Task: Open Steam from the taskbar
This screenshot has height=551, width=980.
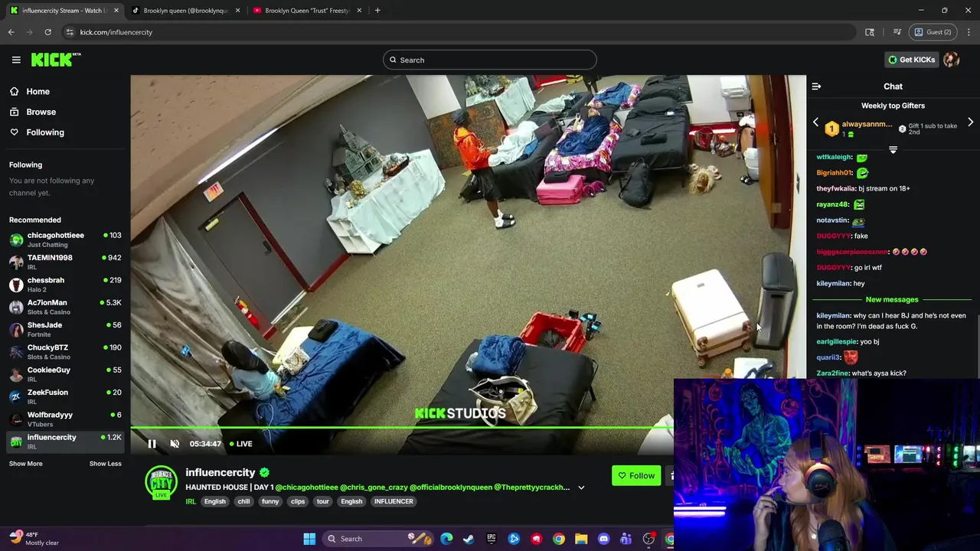Action: point(469,539)
